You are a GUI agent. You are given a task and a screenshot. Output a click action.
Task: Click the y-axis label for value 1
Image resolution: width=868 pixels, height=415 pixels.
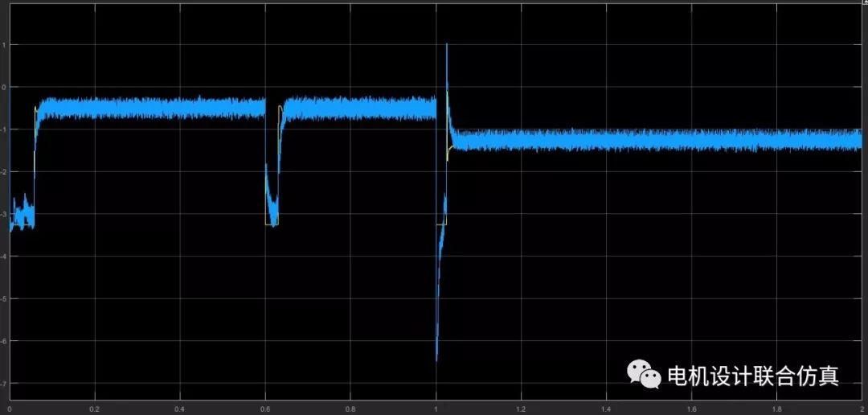[x=5, y=45]
